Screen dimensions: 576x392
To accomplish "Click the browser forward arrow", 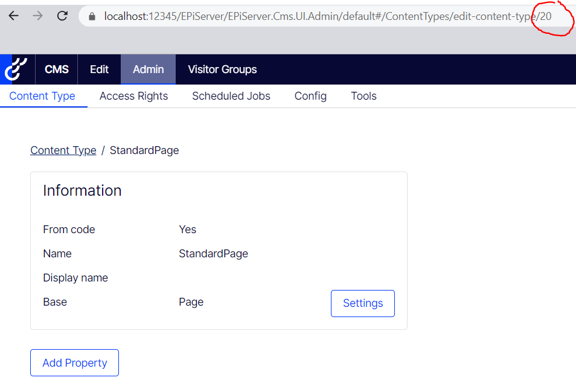I will pos(37,16).
